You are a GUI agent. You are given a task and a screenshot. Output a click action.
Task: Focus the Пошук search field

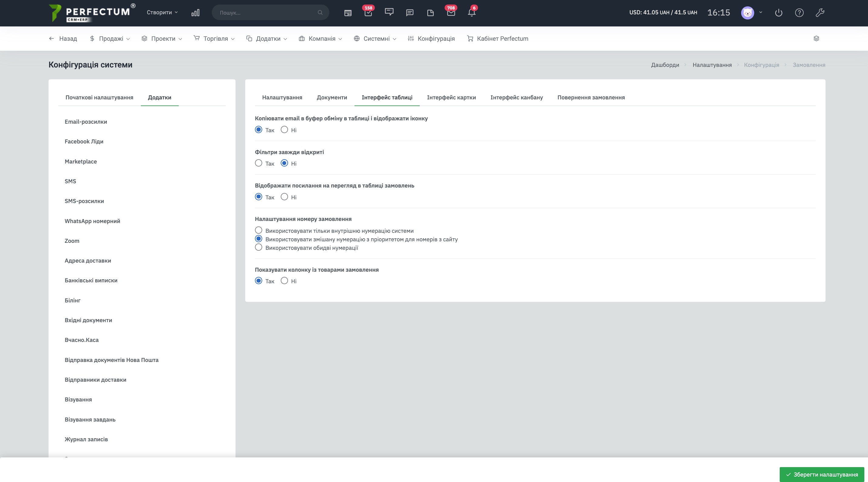click(270, 12)
